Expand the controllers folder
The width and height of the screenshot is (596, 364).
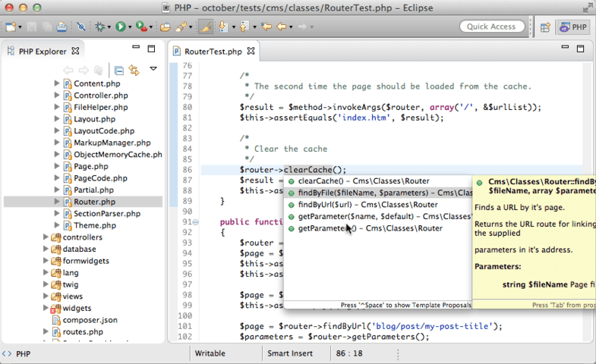[x=46, y=237]
